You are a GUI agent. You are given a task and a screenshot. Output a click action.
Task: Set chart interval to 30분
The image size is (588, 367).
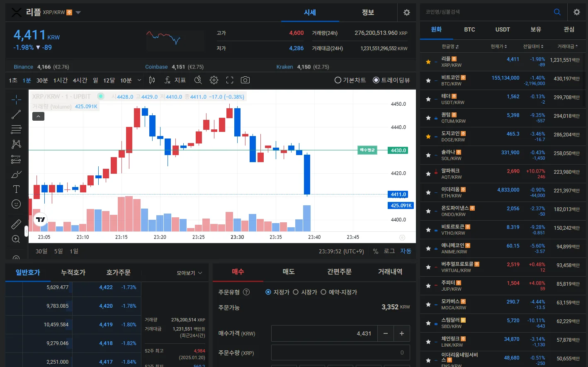point(42,80)
